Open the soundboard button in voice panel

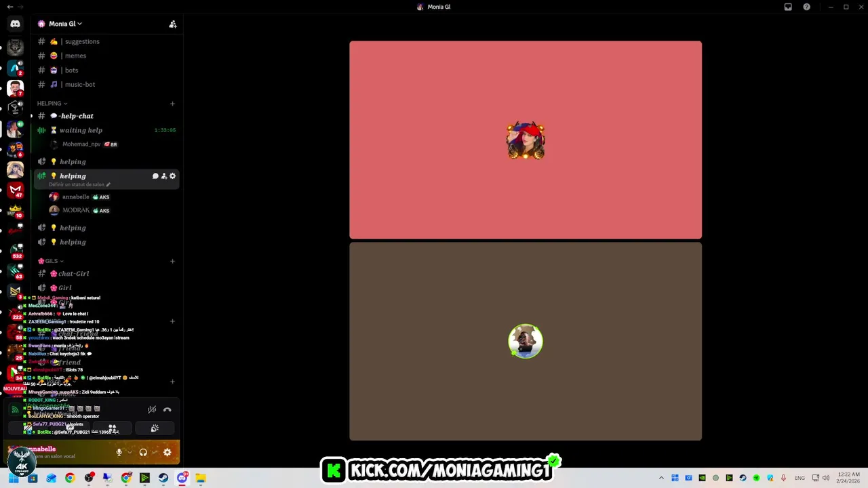tap(155, 428)
